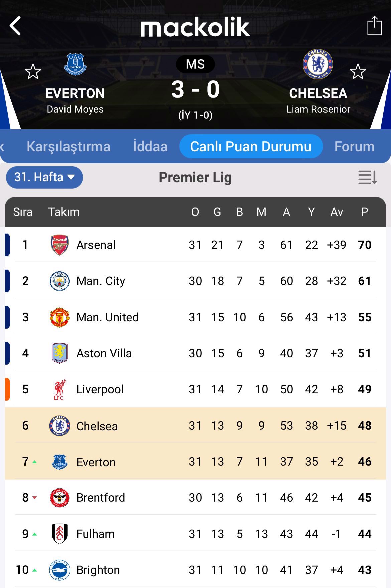Open the Forum tab
Image resolution: width=391 pixels, height=588 pixels.
coord(354,147)
